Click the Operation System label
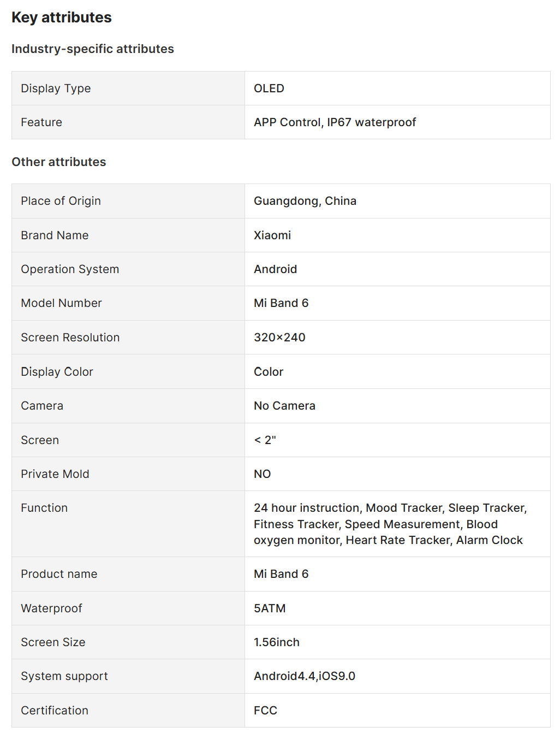The height and width of the screenshot is (733, 560). 70,269
